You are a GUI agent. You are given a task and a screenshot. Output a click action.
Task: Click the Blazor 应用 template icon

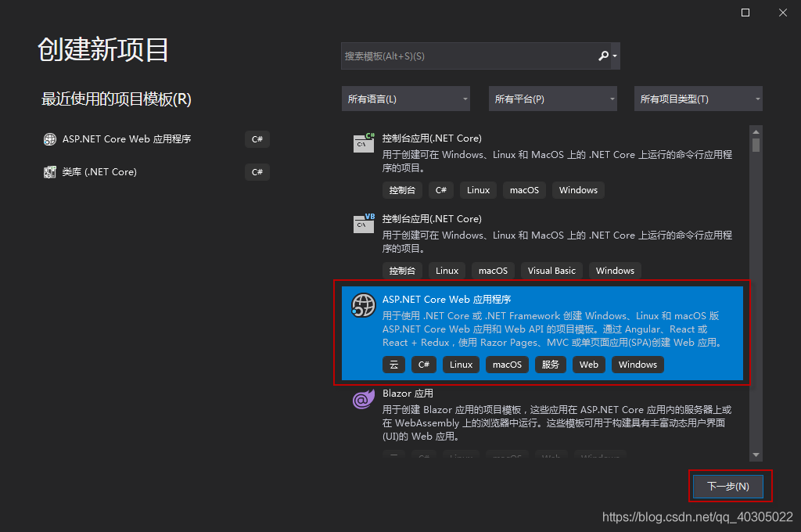point(363,399)
